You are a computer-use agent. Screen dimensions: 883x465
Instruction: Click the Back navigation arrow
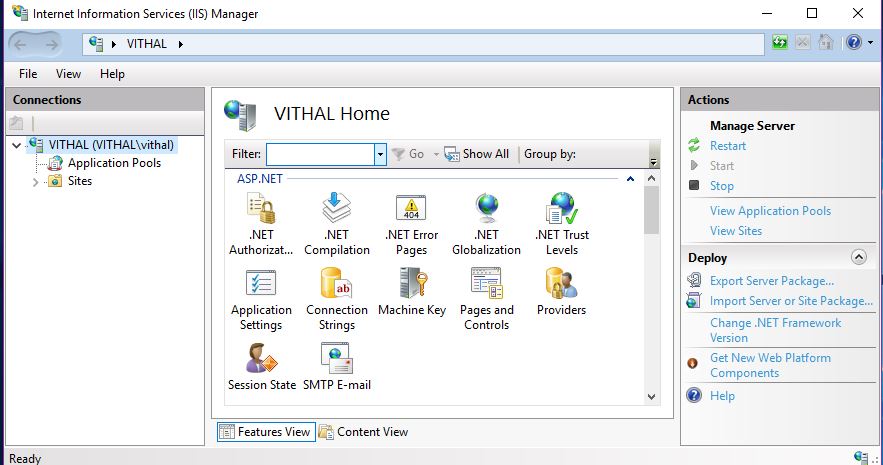[20, 44]
